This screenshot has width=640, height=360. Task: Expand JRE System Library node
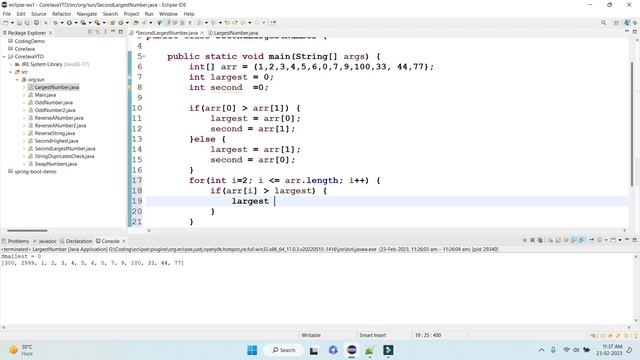coord(11,64)
